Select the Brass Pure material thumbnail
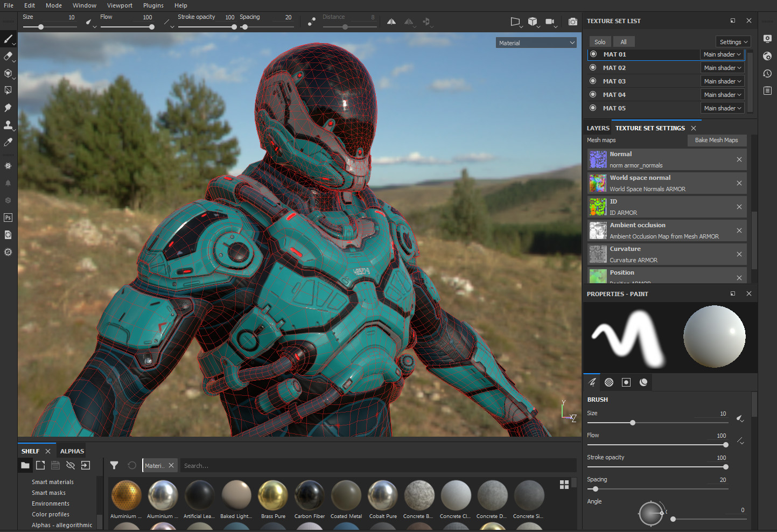Screen dimensions: 777x532 [x=273, y=495]
